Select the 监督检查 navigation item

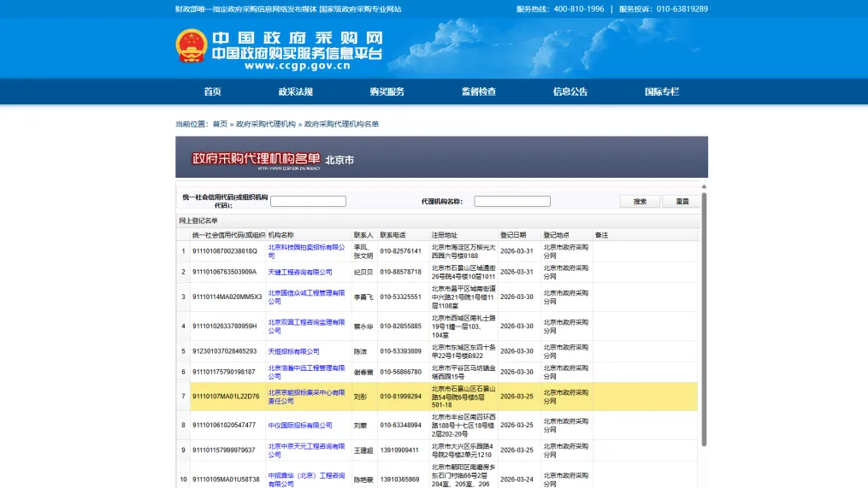point(479,91)
